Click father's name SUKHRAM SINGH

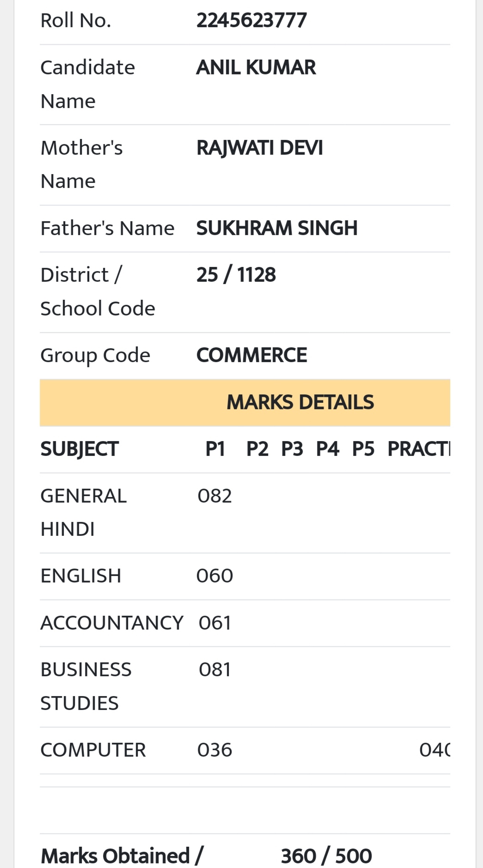click(x=277, y=228)
